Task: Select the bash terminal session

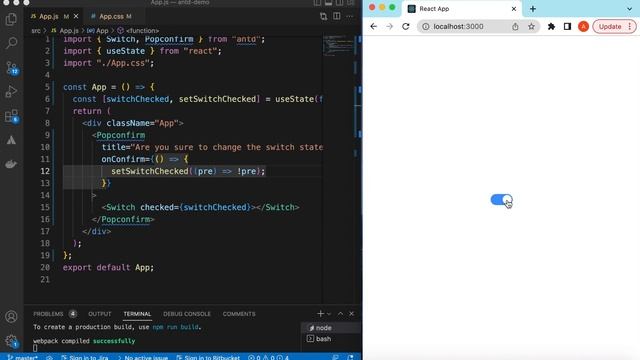Action: [x=331, y=339]
